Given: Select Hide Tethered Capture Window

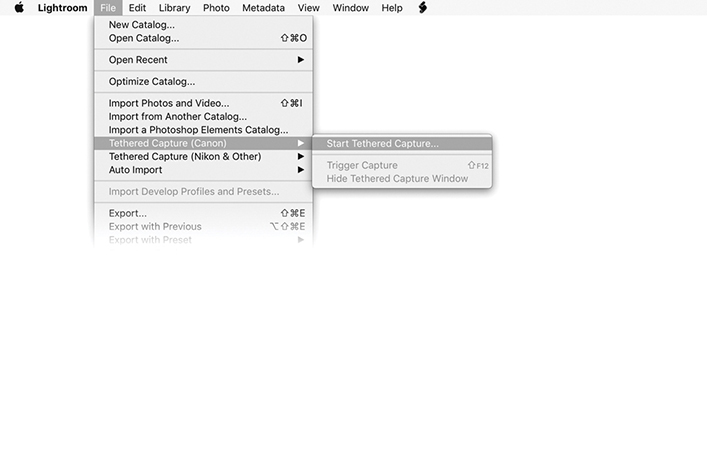Looking at the screenshot, I should 402,179.
